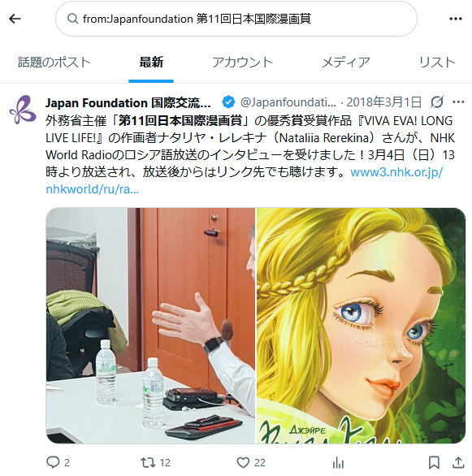Click the Grok icon beside the post date
Image resolution: width=472 pixels, height=476 pixels.
[x=437, y=102]
